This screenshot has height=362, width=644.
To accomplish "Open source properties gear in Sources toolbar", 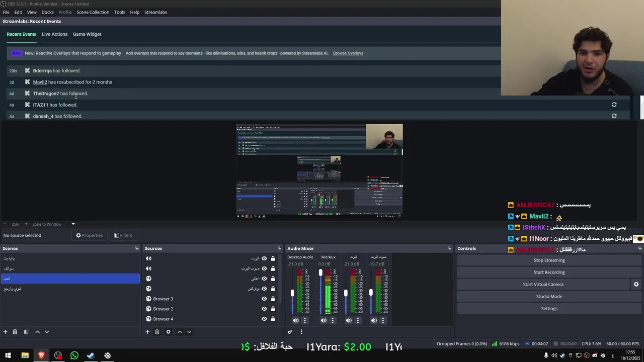I will [168, 332].
